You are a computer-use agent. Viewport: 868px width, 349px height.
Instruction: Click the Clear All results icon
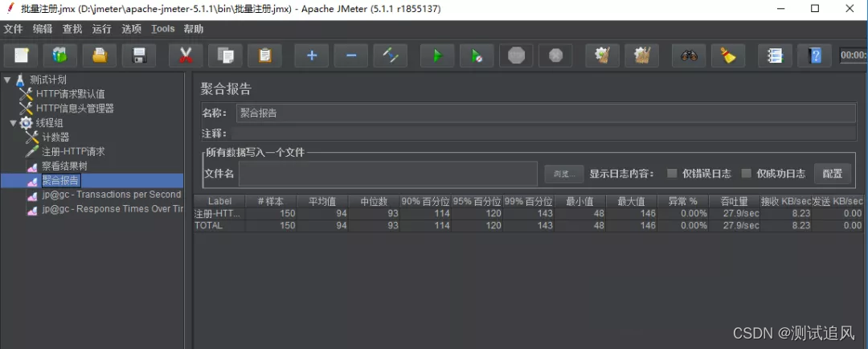click(641, 55)
